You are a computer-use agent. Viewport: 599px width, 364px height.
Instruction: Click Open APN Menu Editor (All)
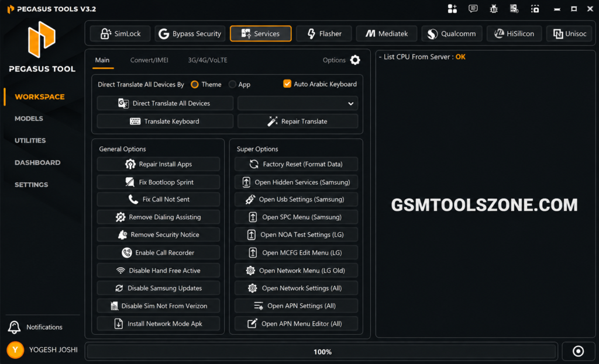(x=296, y=324)
